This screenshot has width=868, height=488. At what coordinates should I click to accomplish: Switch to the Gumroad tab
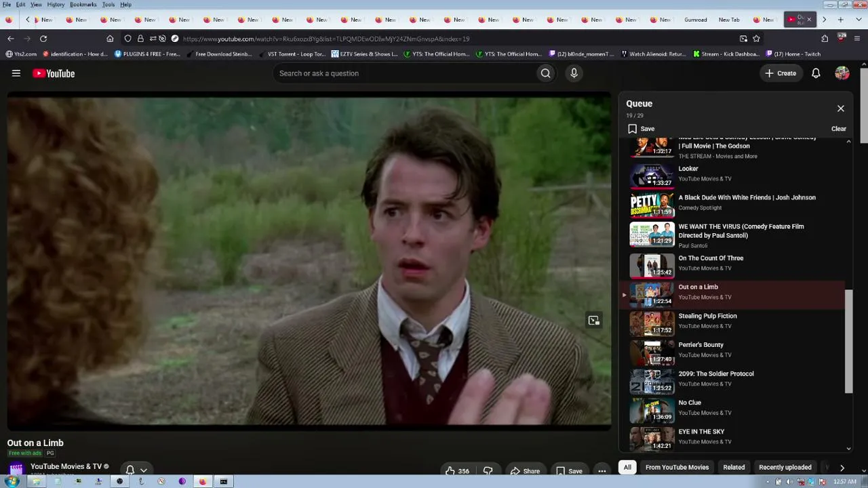pos(696,20)
